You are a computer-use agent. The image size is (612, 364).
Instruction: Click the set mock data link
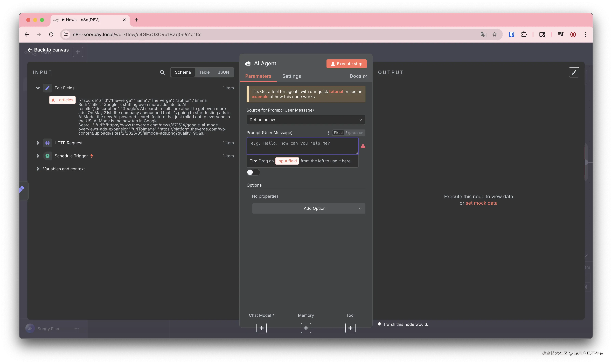(481, 203)
